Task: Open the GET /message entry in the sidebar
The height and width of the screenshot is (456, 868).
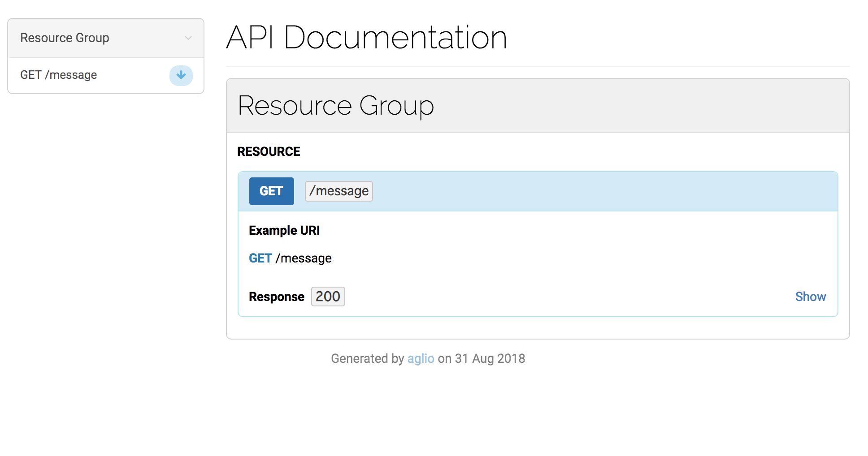Action: tap(58, 75)
